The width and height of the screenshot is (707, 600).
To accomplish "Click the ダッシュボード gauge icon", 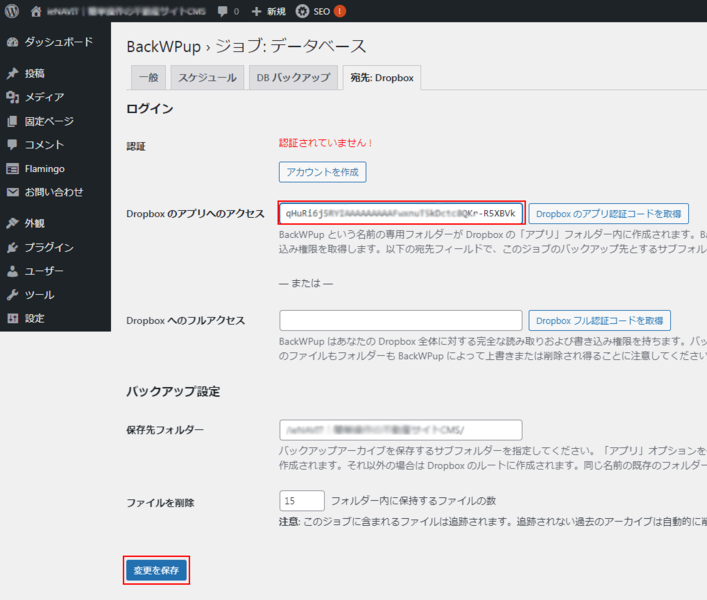I will [x=13, y=42].
